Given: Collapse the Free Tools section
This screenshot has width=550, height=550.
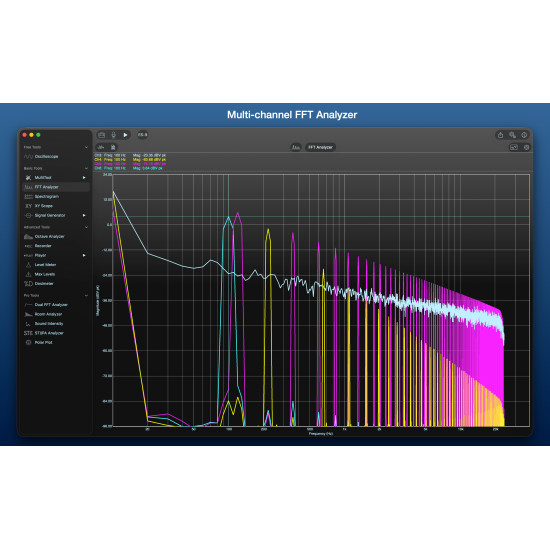Looking at the screenshot, I should (x=86, y=147).
